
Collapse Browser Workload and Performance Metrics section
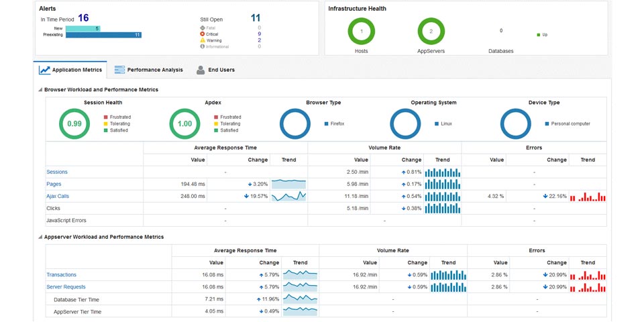tap(40, 89)
